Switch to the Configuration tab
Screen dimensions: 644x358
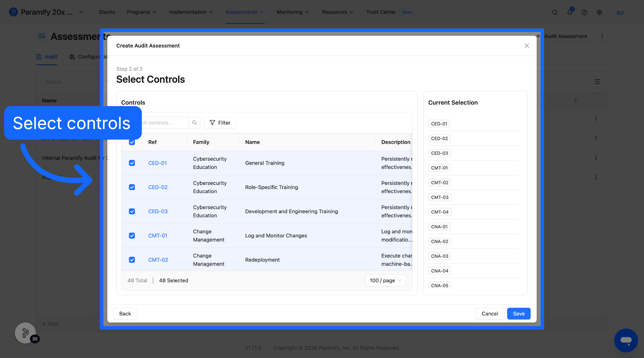(88, 57)
